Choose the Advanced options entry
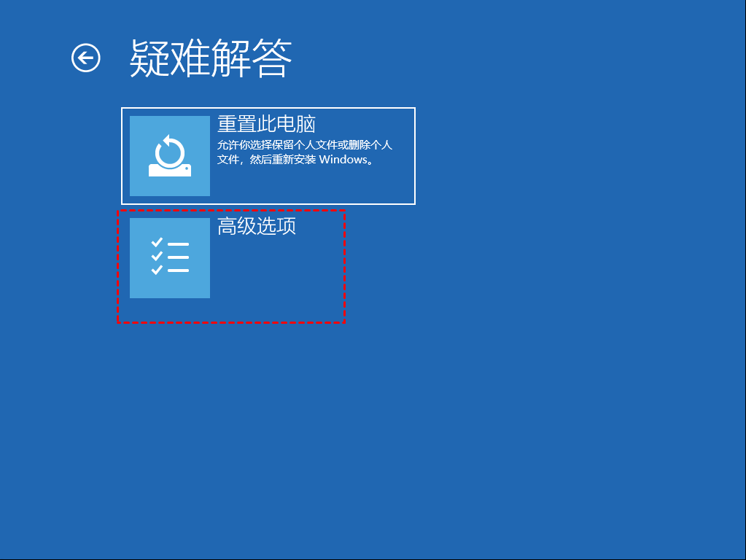The image size is (746, 560). coord(231,266)
